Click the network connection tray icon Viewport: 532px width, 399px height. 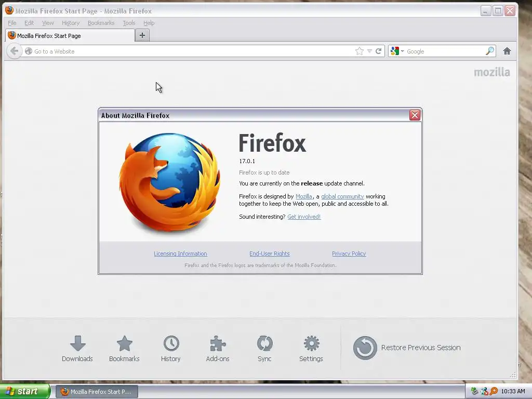click(x=485, y=392)
